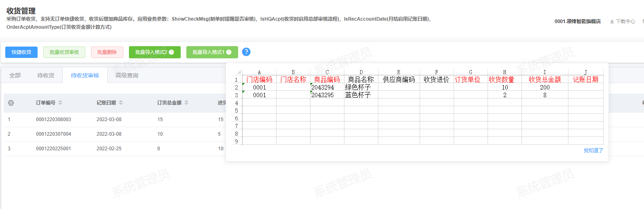
Task: Click 供应商编码 header in the sample sheet
Action: tap(399, 79)
